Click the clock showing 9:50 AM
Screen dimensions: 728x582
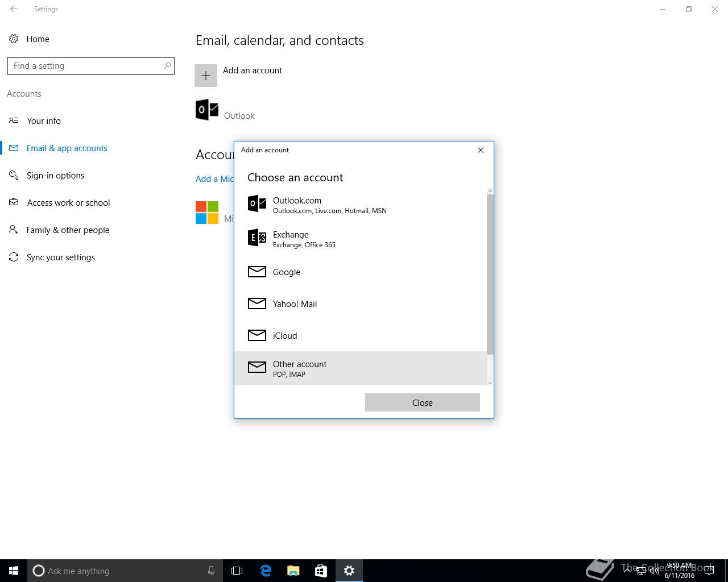point(680,566)
